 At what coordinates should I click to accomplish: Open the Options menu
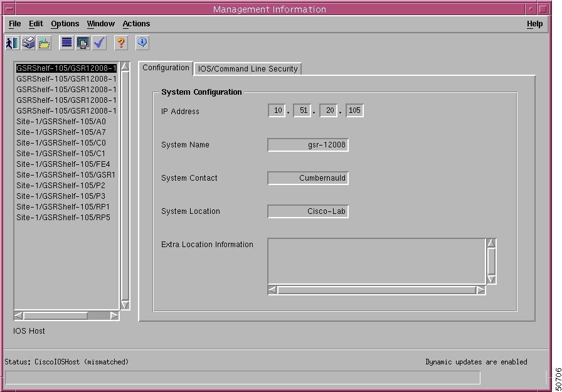coord(65,24)
